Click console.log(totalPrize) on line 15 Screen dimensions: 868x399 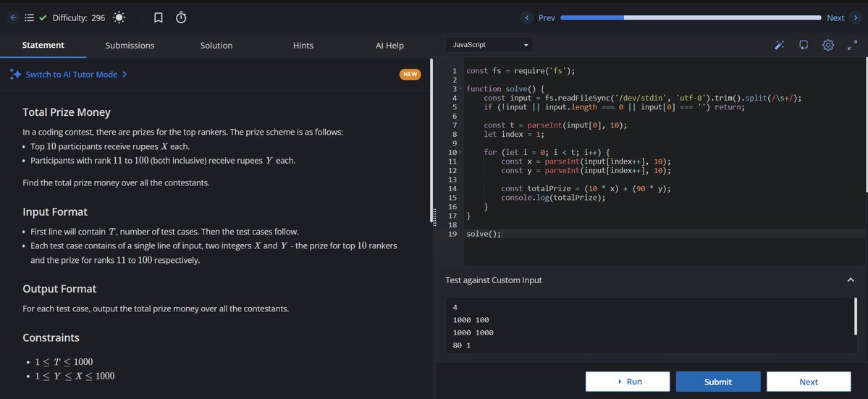pos(554,198)
